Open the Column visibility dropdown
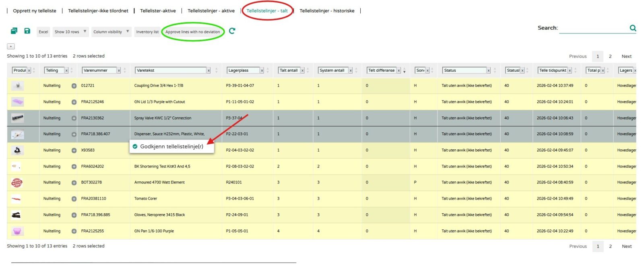This screenshot has height=268, width=644. click(x=111, y=32)
